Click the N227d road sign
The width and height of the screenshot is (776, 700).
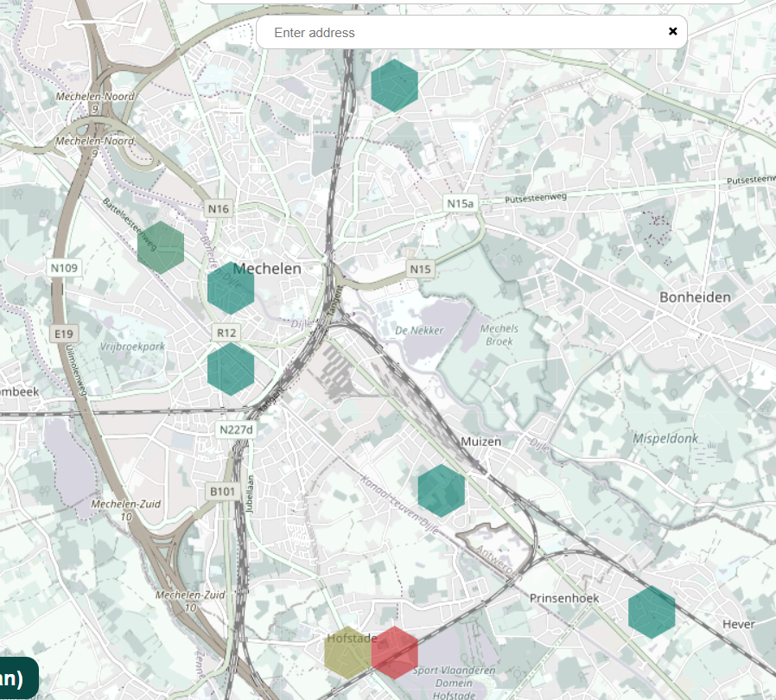point(236,430)
